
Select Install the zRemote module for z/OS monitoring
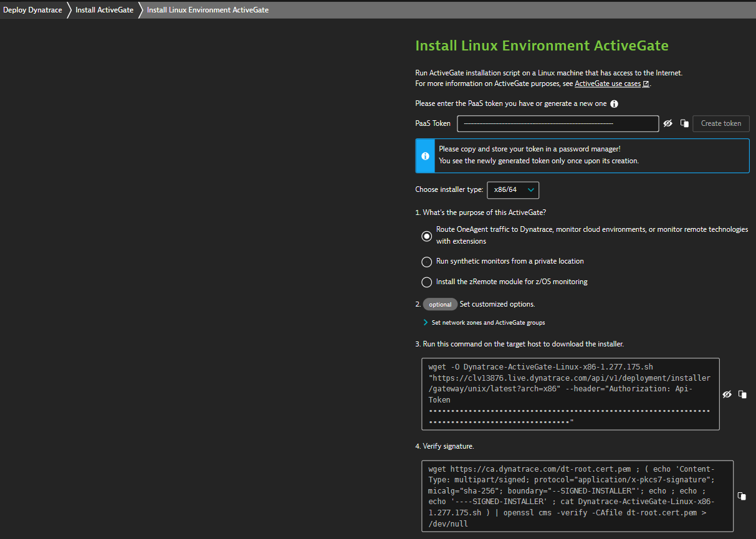point(426,282)
